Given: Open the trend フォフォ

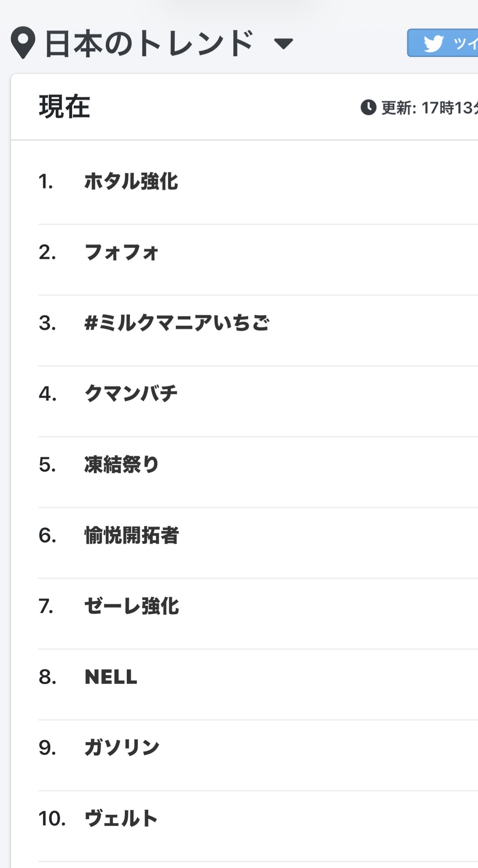Looking at the screenshot, I should [x=121, y=252].
